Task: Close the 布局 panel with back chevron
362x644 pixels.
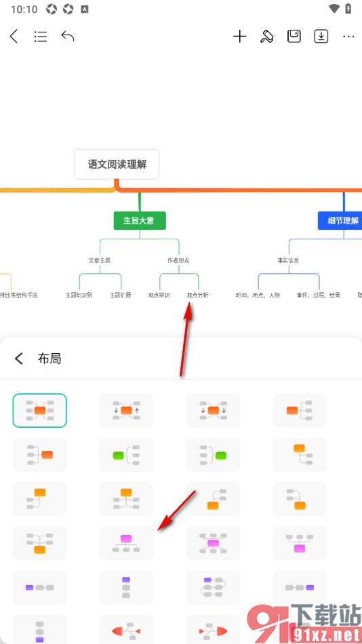Action: tap(19, 359)
